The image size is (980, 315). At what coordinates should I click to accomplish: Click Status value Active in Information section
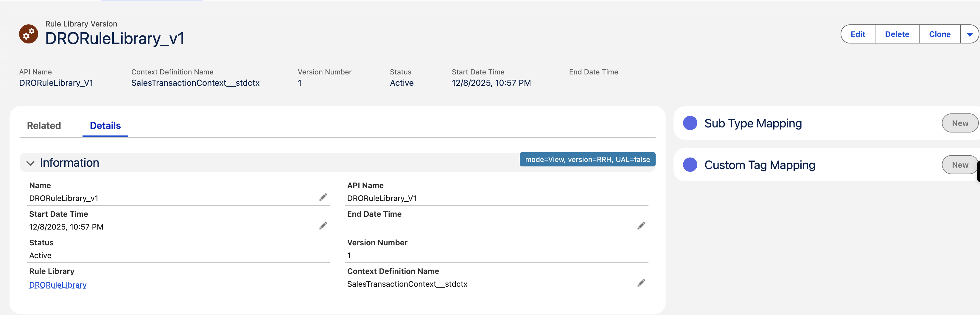(x=40, y=255)
